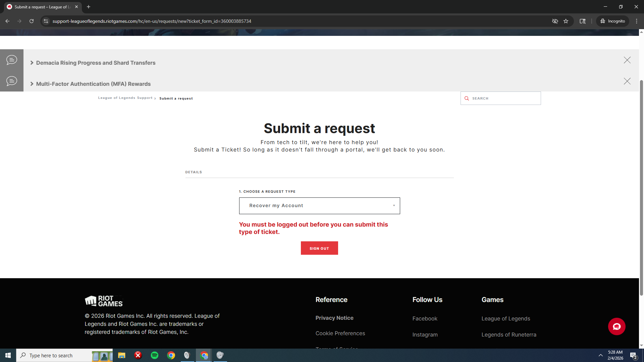Click the Demacia Rising announcement chat icon

click(12, 60)
